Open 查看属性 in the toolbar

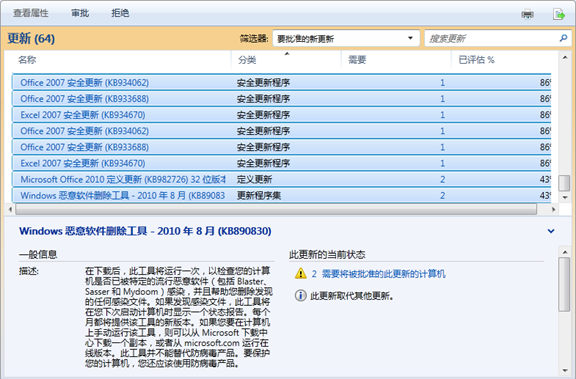coord(31,13)
